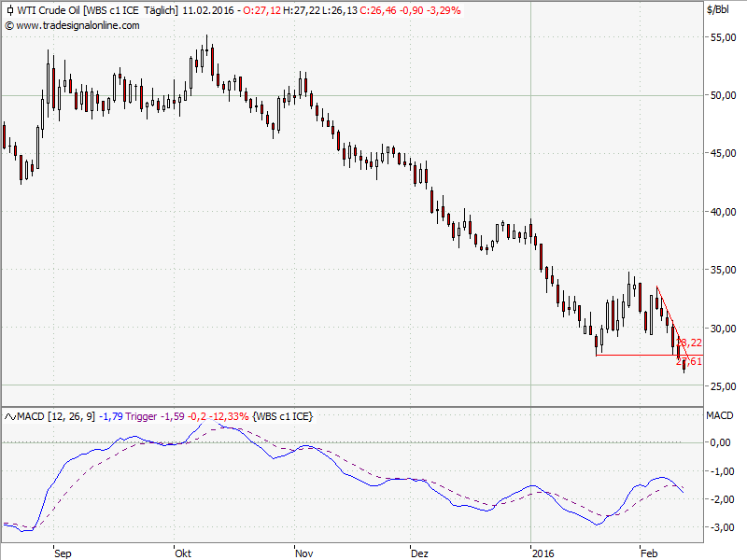Open the www.tradesignalonline.com link
747x560 pixels.
click(x=78, y=25)
